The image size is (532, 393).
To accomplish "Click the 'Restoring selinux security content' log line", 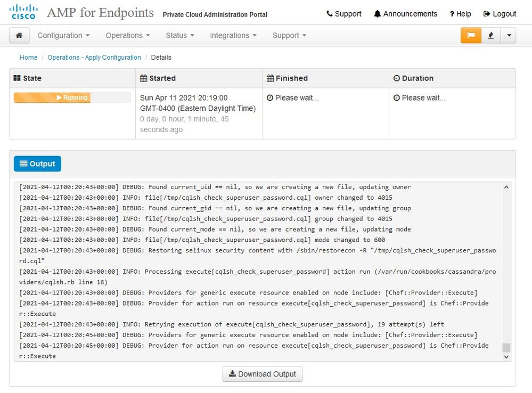I will (x=258, y=256).
